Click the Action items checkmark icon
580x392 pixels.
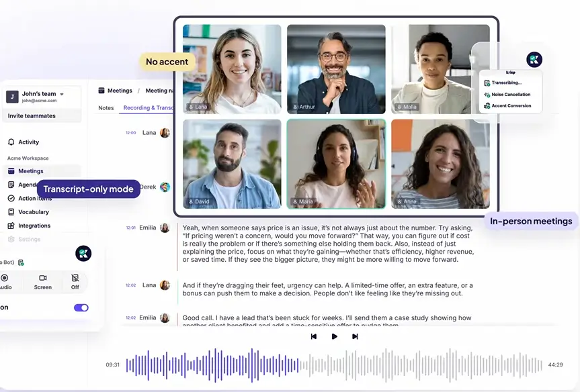pos(11,199)
